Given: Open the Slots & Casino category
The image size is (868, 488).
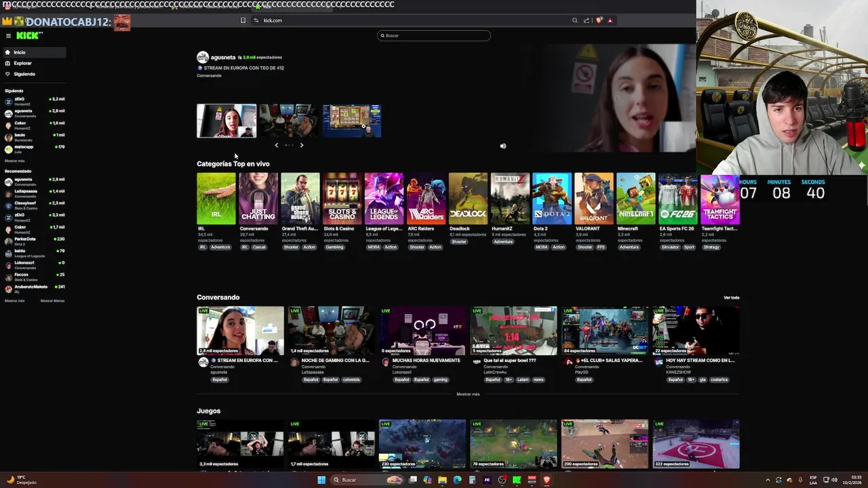Looking at the screenshot, I should [342, 199].
